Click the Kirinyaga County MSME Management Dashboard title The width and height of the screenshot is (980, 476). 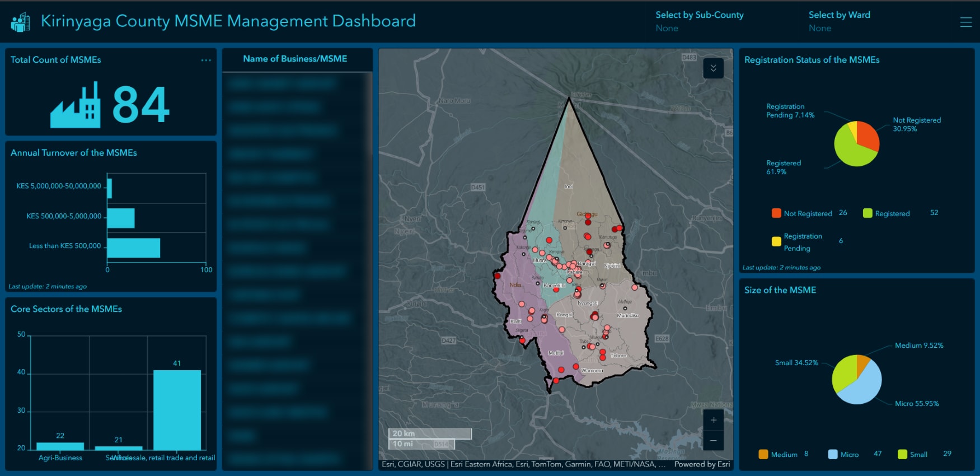(228, 21)
